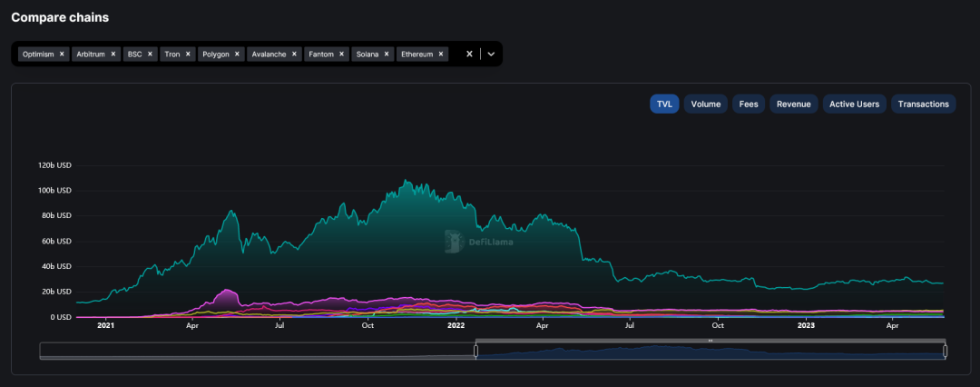Click the left range slider handle
Screen dimensions: 980x387
coord(475,352)
